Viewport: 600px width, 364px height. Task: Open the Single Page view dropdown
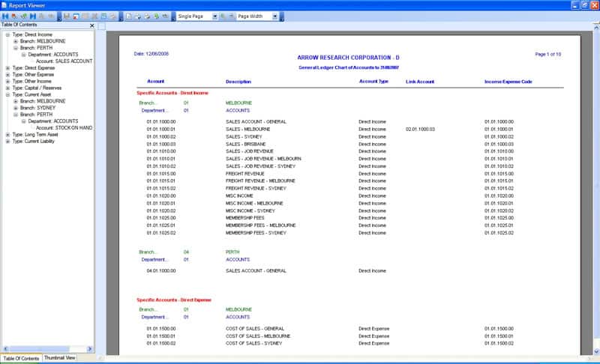pos(214,16)
